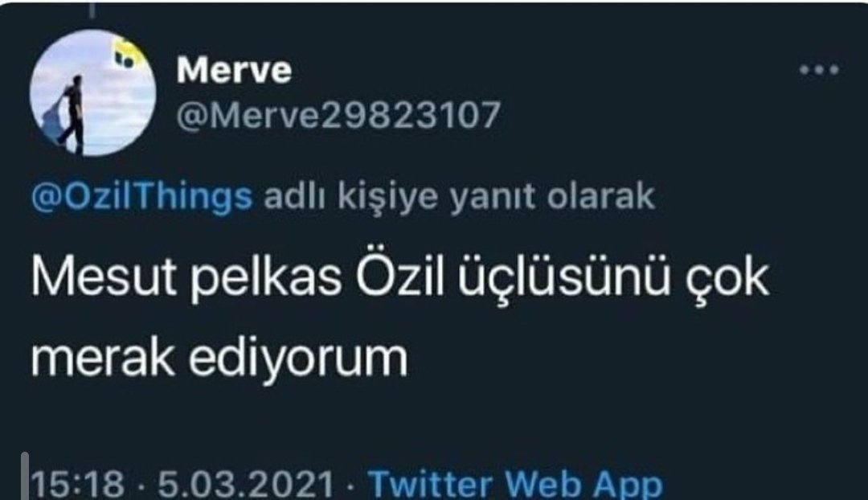Open Merve's round profile picture

[92, 92]
